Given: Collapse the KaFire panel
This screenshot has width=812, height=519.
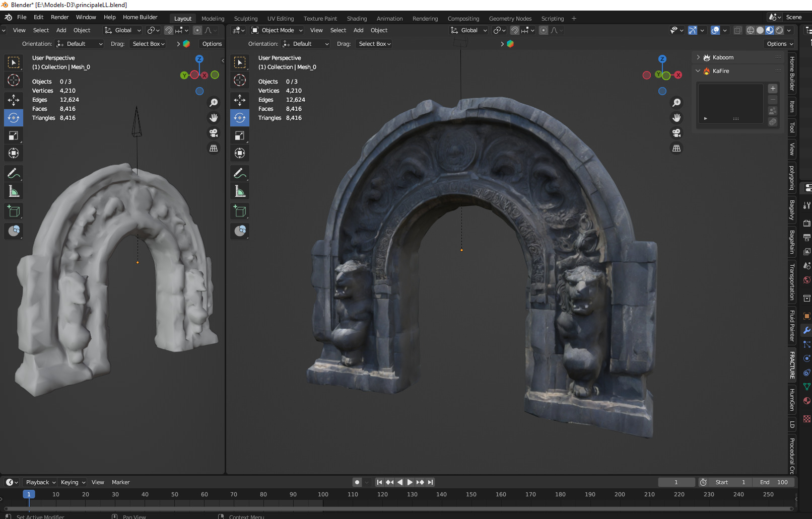Looking at the screenshot, I should click(698, 71).
